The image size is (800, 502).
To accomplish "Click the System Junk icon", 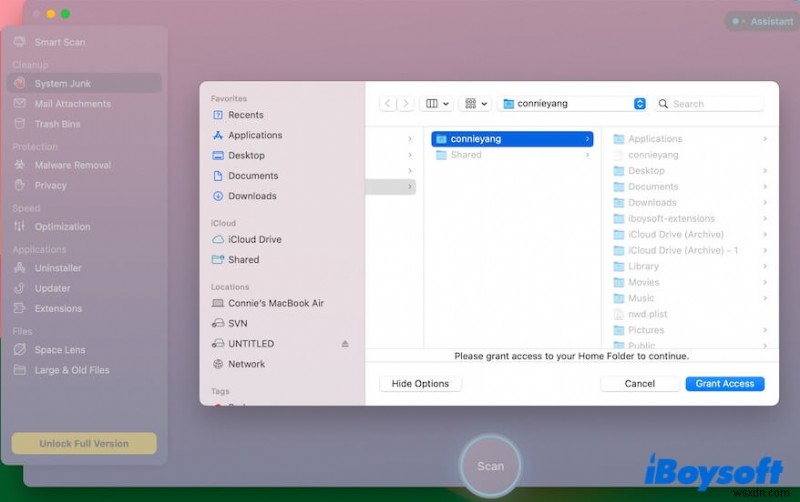I will (x=19, y=83).
